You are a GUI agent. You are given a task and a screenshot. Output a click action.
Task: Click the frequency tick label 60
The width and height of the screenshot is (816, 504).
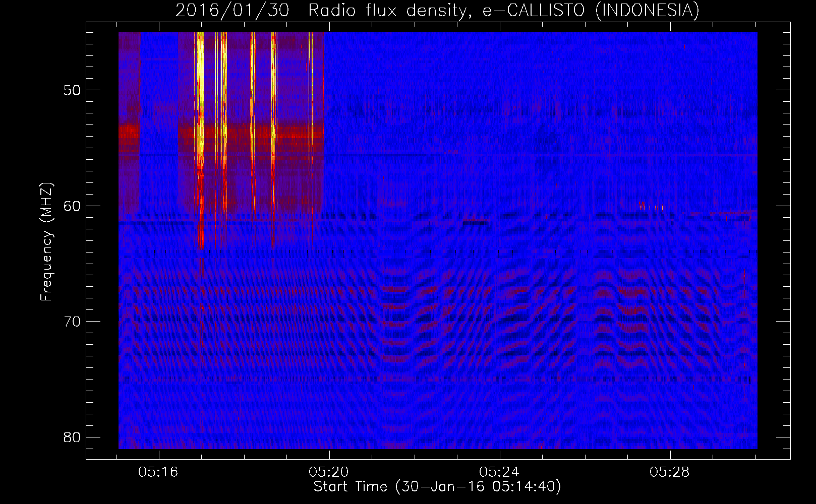(72, 206)
